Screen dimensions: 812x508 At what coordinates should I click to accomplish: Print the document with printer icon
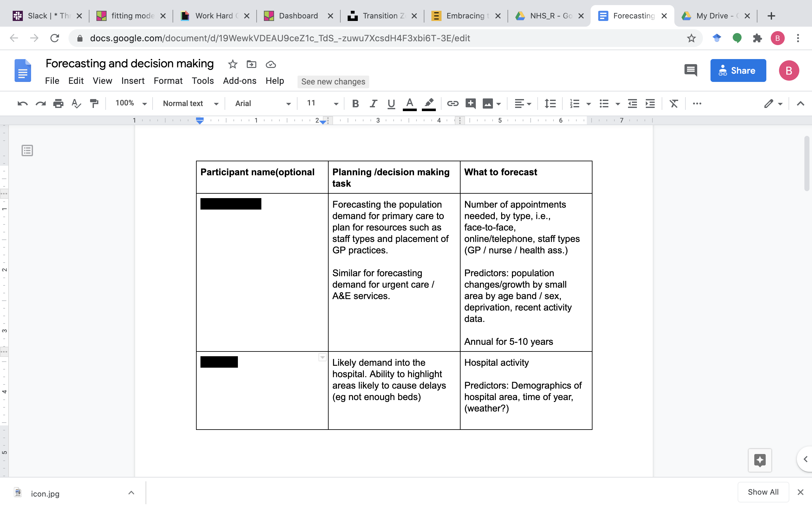(58, 104)
